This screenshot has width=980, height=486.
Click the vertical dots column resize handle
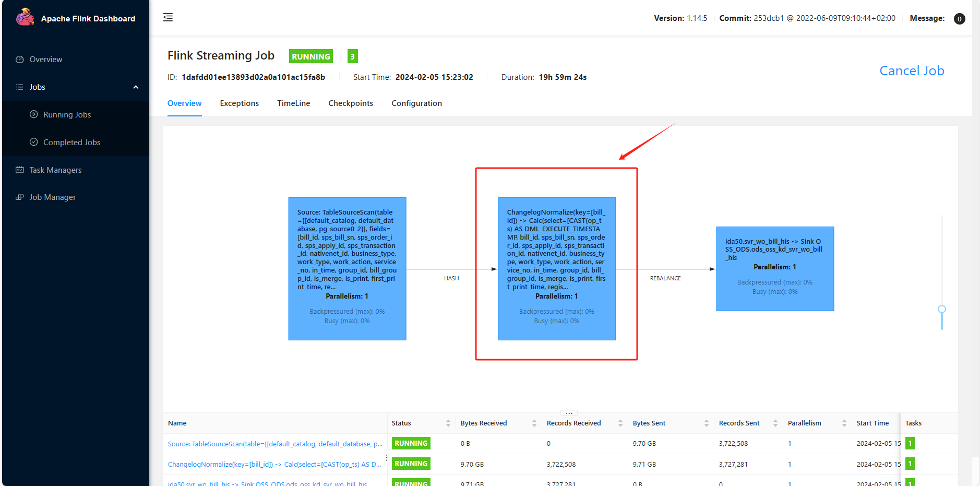tap(387, 458)
